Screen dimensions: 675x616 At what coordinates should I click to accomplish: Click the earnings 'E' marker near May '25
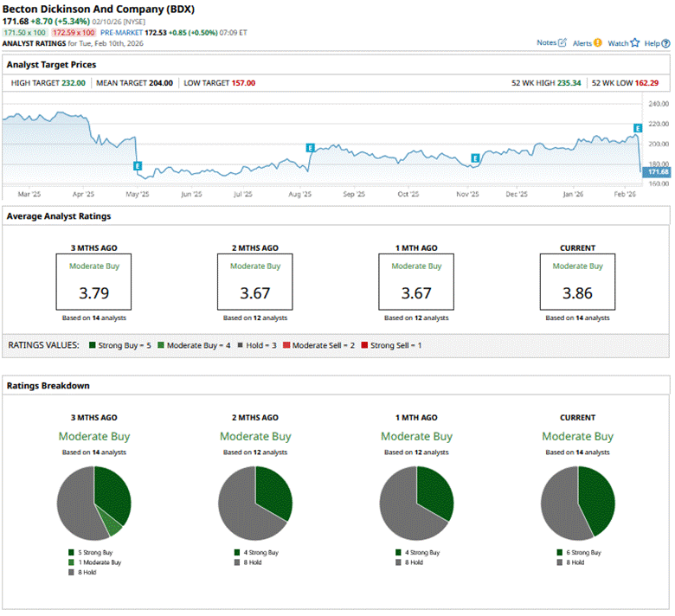tap(137, 165)
